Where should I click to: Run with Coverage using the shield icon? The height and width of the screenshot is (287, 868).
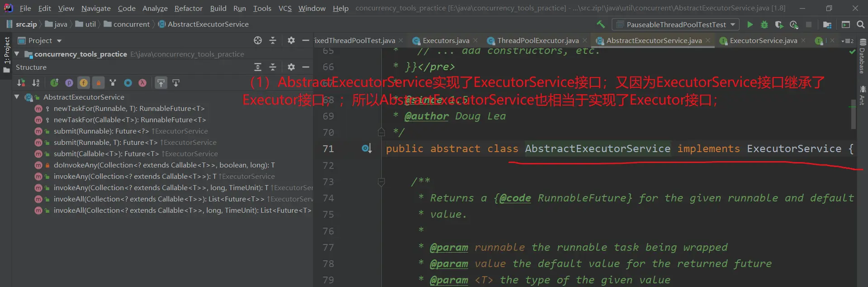pyautogui.click(x=779, y=24)
